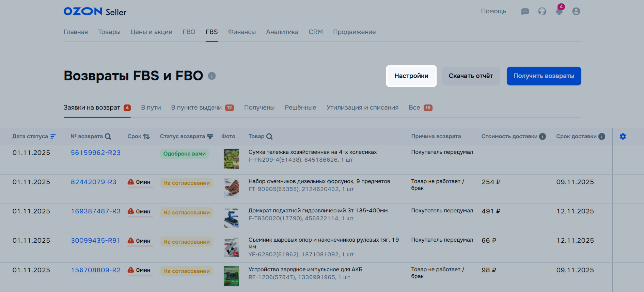The width and height of the screenshot is (644, 292).
Task: Open the Финансы menu item
Action: point(242,32)
